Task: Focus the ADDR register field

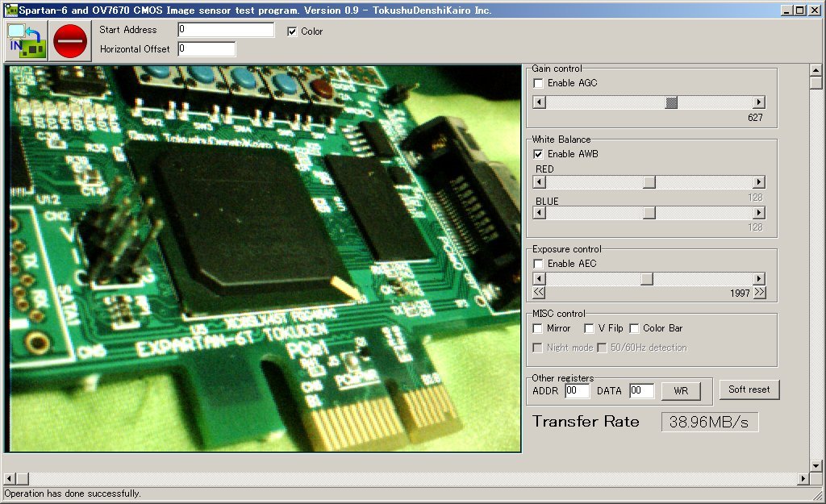Action: pyautogui.click(x=577, y=391)
